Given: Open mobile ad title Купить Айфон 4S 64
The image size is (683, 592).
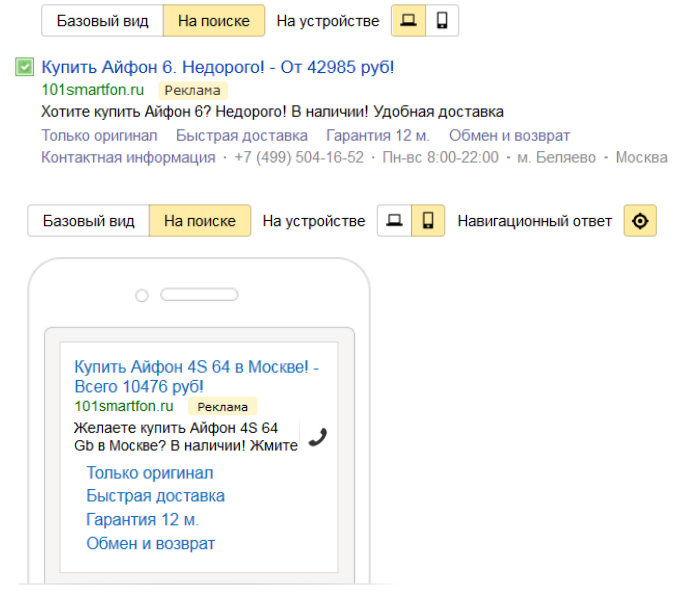Looking at the screenshot, I should pos(197,376).
